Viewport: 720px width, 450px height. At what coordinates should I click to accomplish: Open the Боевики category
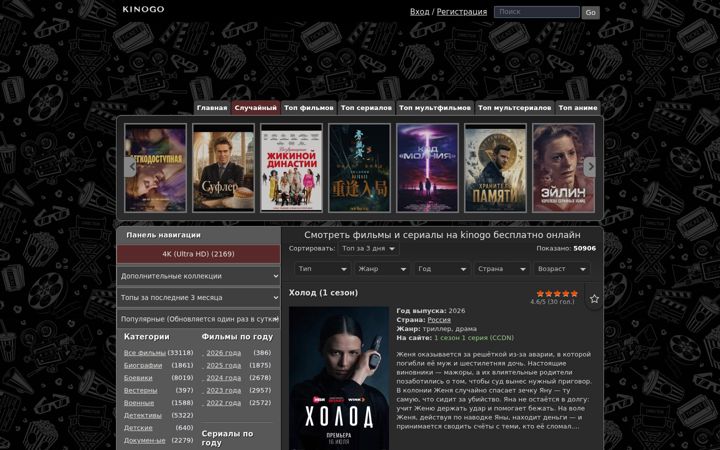[x=138, y=378]
